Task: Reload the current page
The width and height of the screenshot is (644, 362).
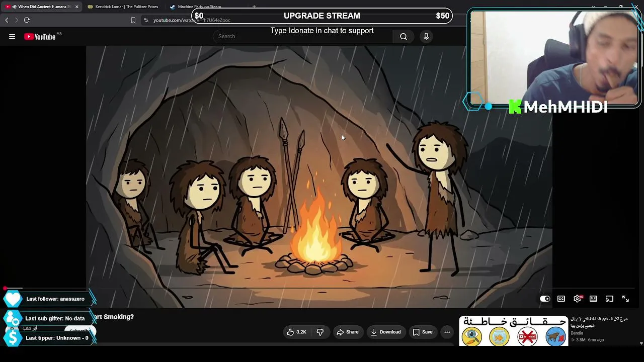Action: click(27, 20)
